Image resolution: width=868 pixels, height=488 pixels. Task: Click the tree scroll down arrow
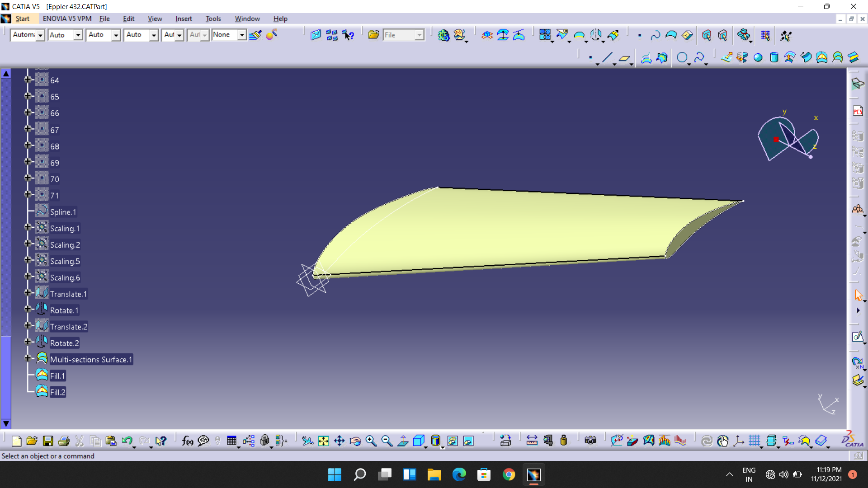point(6,424)
